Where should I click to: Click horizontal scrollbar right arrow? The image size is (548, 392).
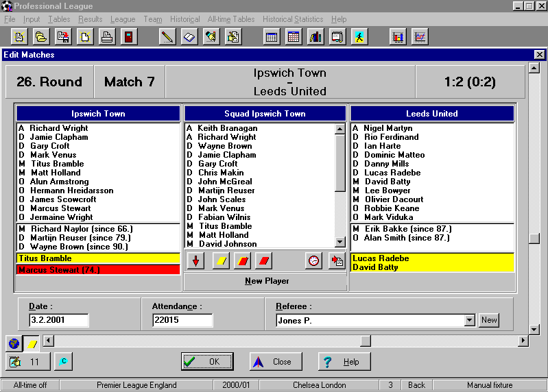click(x=523, y=341)
